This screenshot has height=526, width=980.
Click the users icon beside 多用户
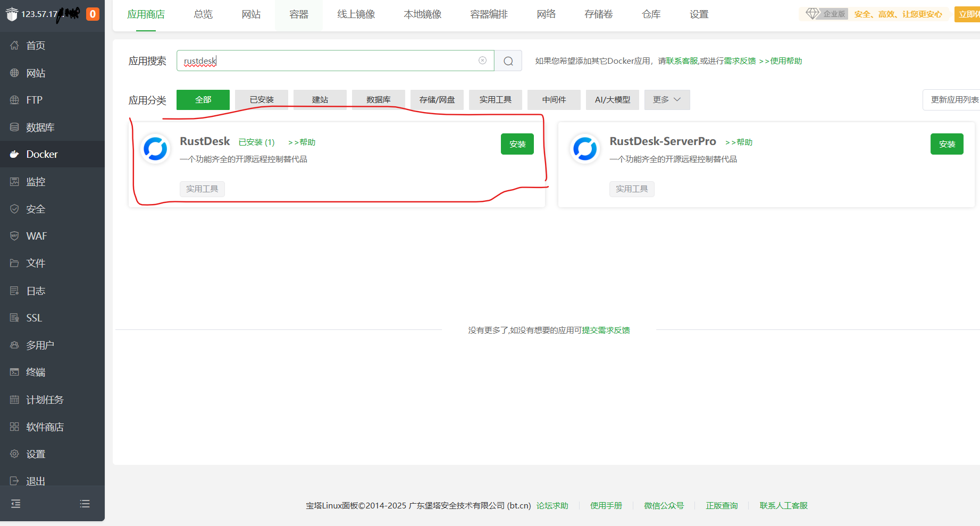click(x=14, y=345)
